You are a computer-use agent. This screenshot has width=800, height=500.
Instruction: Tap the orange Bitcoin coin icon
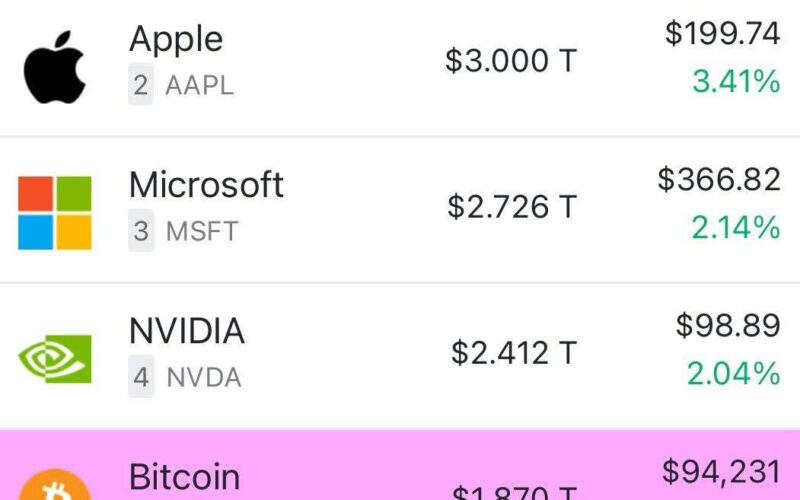pyautogui.click(x=55, y=485)
